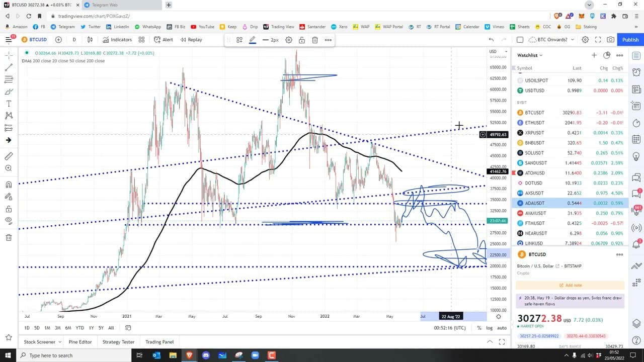Viewport: 644px width, 362px height.
Task: Open the Indicators dialog
Action: pyautogui.click(x=117, y=40)
